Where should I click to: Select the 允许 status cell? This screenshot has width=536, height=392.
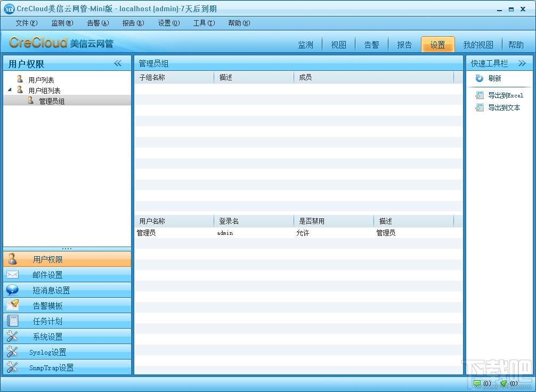[x=303, y=233]
